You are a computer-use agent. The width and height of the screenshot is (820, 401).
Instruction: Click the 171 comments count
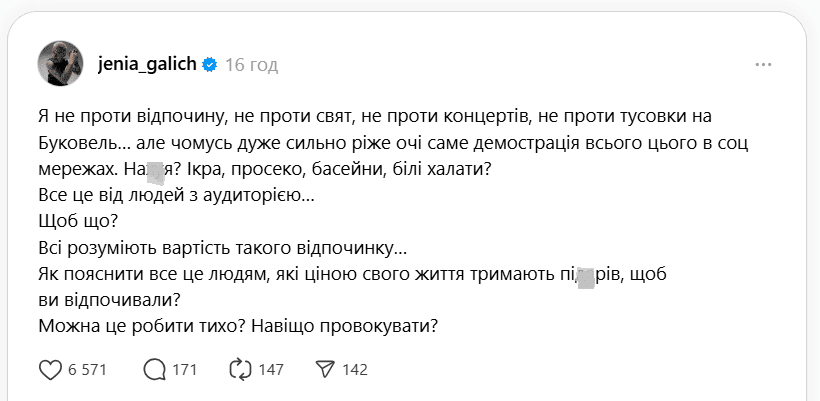pyautogui.click(x=185, y=370)
